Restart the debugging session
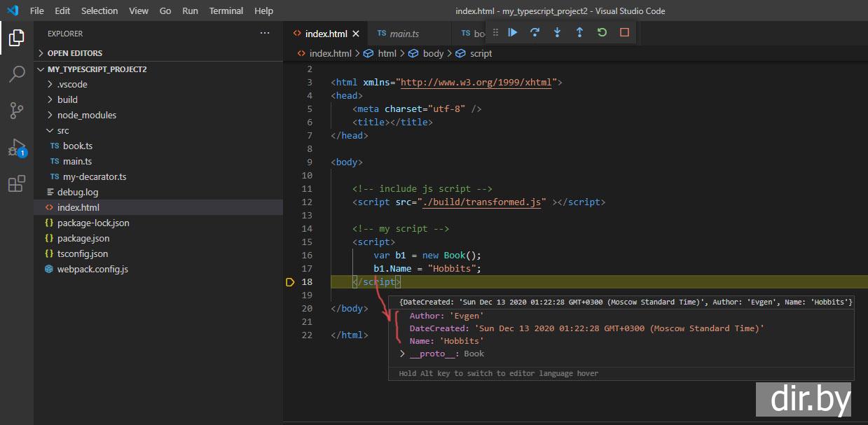This screenshot has height=425, width=868. click(x=602, y=32)
